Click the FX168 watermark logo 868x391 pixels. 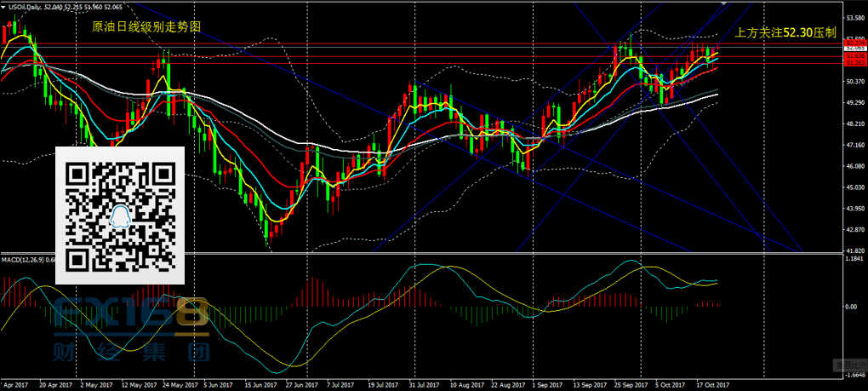tap(132, 315)
